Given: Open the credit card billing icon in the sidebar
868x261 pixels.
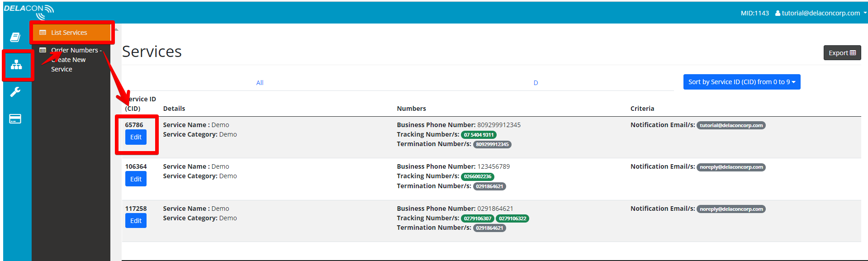Looking at the screenshot, I should 15,119.
